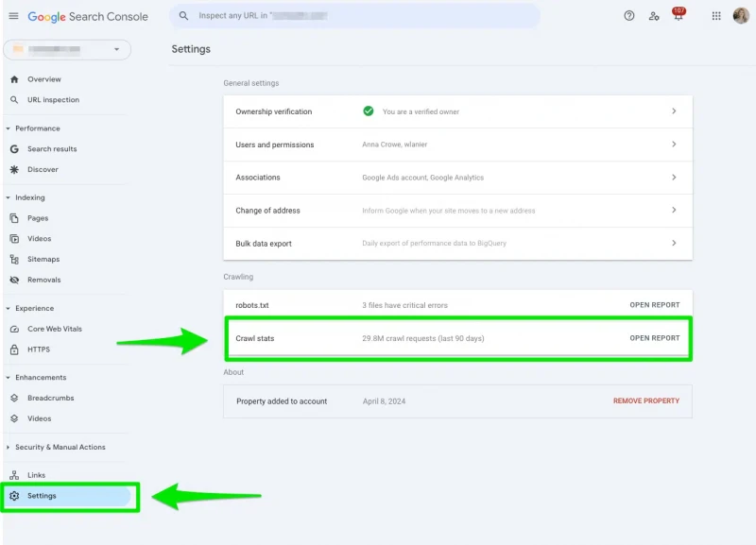Screen dimensions: 756x545
Task: Open the account profile avatar
Action: click(741, 16)
